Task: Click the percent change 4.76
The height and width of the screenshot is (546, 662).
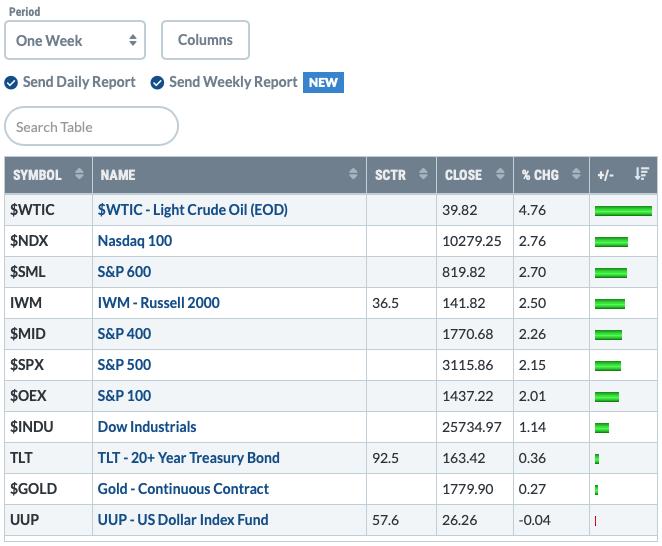Action: click(532, 210)
